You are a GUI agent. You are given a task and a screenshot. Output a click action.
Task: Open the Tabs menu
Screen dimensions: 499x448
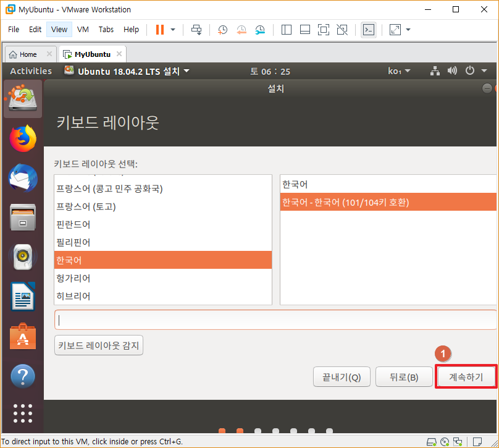click(106, 29)
